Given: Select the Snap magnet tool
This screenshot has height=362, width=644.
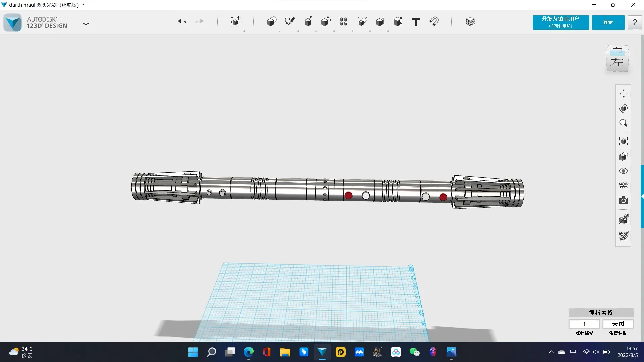Looking at the screenshot, I should click(434, 22).
